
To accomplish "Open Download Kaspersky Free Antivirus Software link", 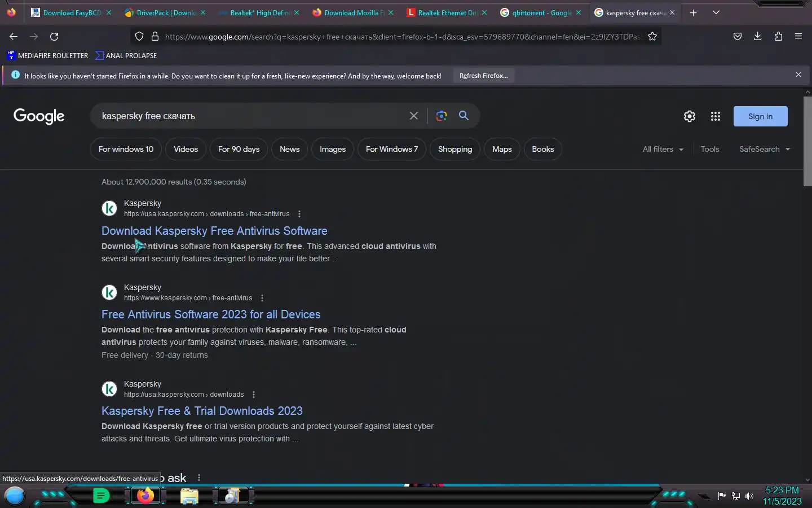I will coord(214,230).
